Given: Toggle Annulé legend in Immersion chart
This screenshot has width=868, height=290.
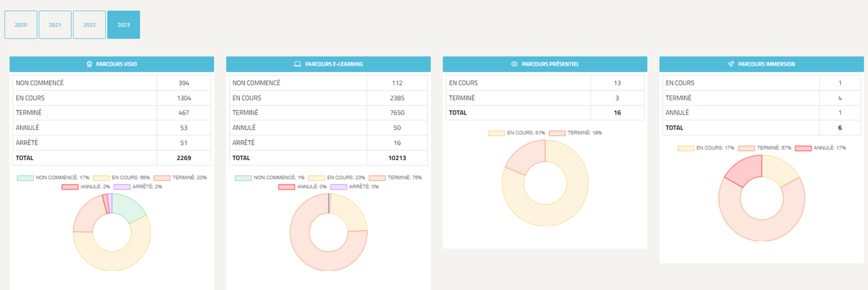Looking at the screenshot, I should (x=820, y=148).
